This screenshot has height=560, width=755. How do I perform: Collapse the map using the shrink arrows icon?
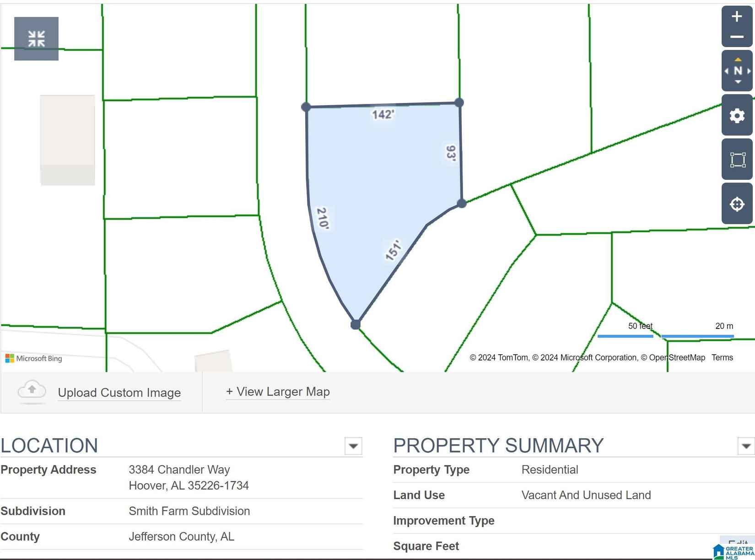point(36,39)
